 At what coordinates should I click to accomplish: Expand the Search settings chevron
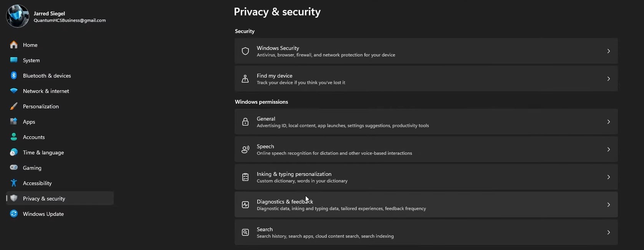(x=608, y=232)
